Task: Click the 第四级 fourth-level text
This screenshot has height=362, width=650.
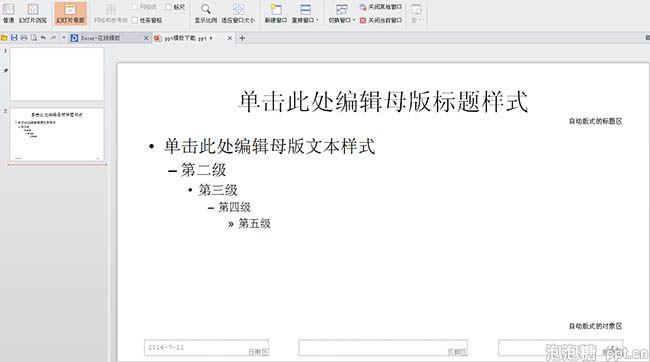Action: tap(234, 207)
